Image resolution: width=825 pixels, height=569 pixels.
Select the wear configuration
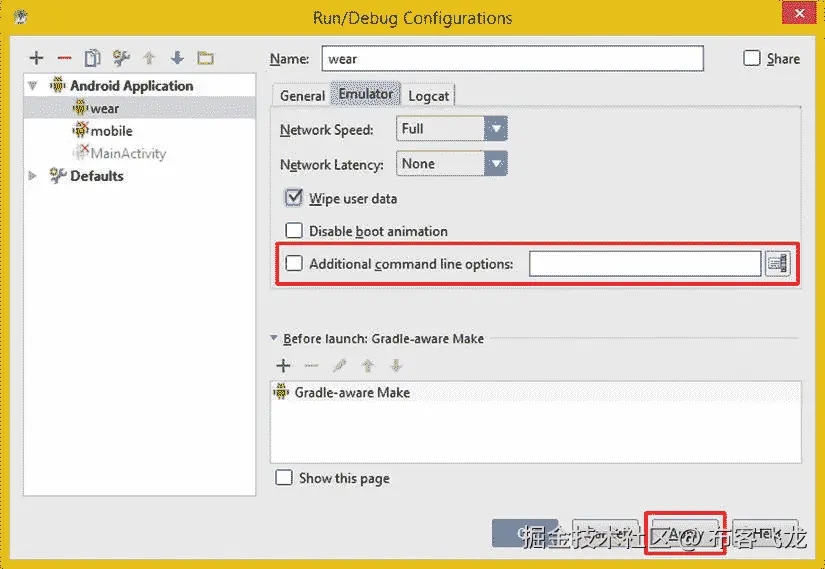click(x=139, y=108)
